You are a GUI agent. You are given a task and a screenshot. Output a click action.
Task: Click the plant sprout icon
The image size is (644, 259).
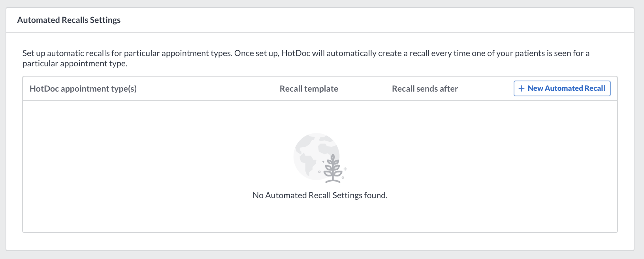(x=333, y=169)
